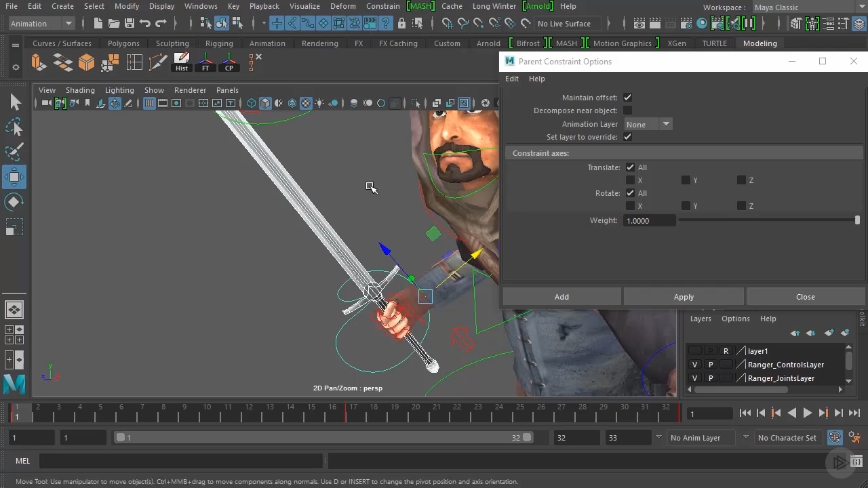
Task: Open the Animation menu set dropdown
Action: (x=41, y=24)
